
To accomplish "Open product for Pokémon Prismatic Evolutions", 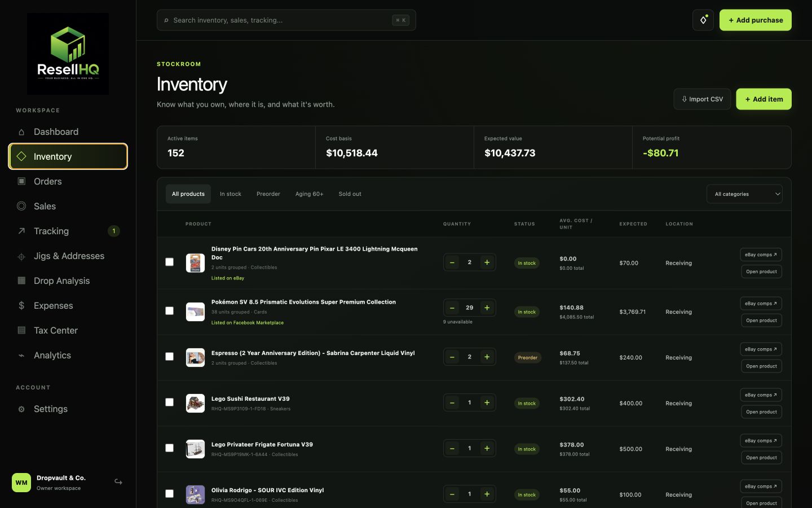I will 761,321.
